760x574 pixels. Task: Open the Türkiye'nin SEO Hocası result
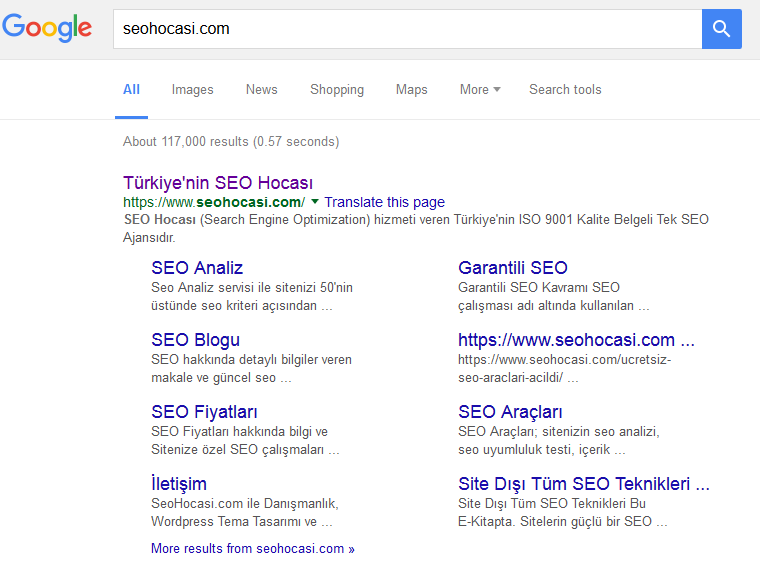point(217,183)
